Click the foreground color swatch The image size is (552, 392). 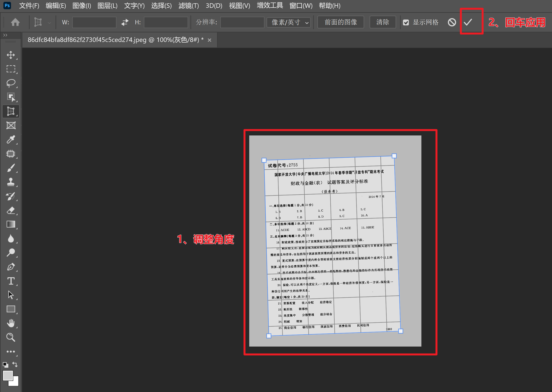pos(8,375)
